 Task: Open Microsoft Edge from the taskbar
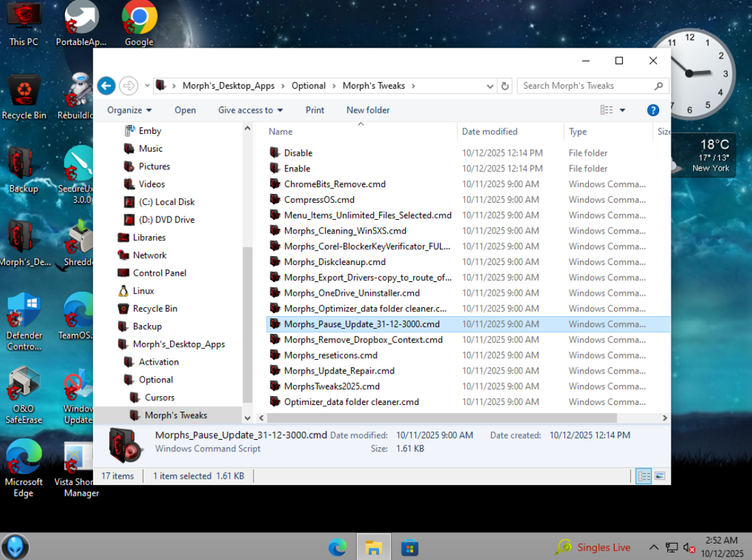[x=337, y=547]
